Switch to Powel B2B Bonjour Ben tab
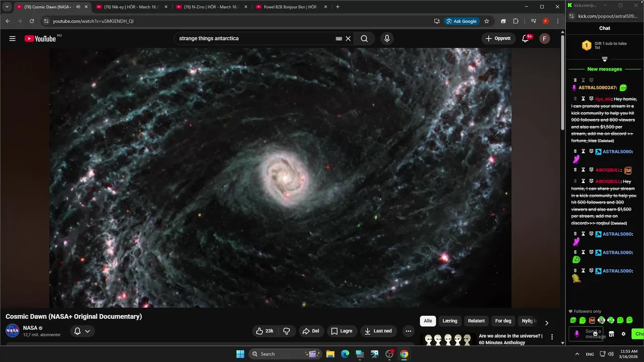The image size is (644, 362). 291,7
